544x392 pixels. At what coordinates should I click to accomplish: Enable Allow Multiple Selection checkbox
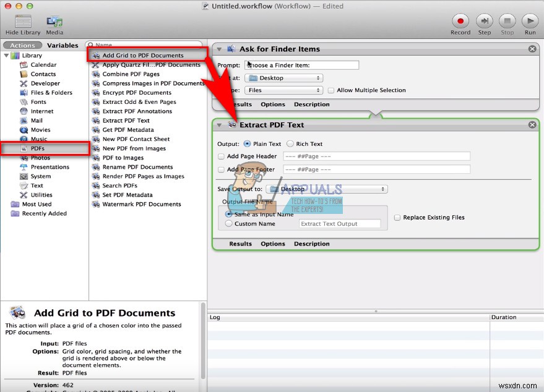click(330, 90)
